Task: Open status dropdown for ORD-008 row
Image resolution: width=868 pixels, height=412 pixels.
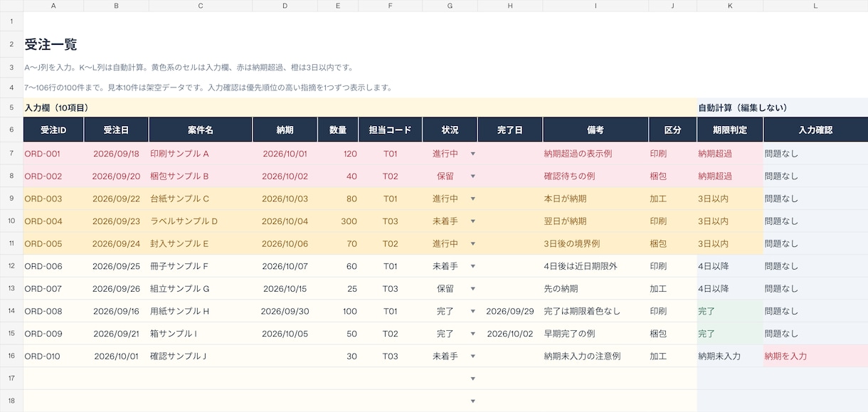Action: tap(473, 312)
